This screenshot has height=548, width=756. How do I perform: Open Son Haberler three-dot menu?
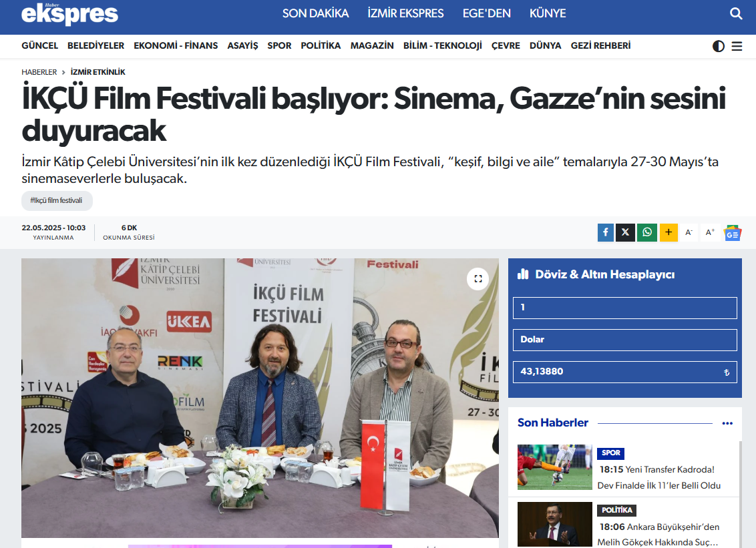[x=727, y=423]
